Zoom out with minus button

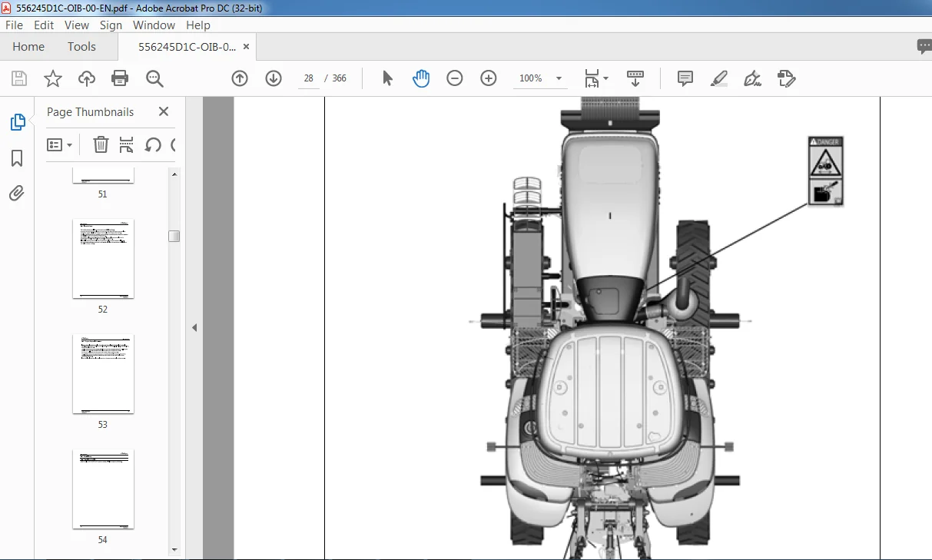click(455, 78)
